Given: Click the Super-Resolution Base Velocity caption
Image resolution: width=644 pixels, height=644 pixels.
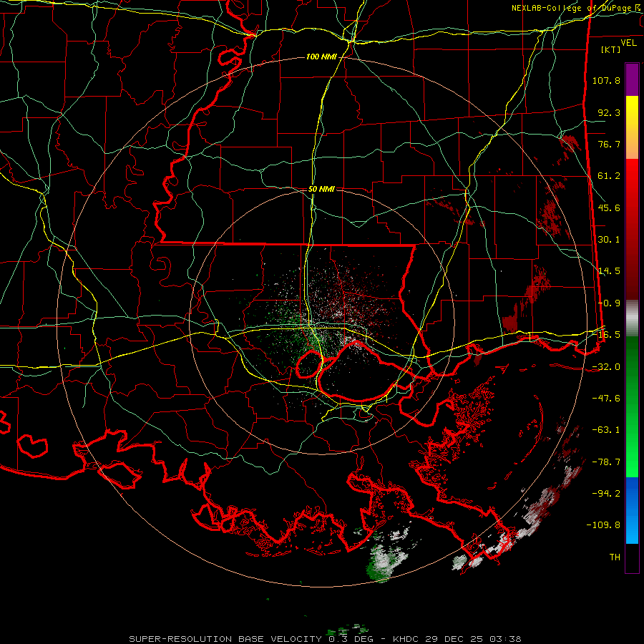Looking at the screenshot, I should (325, 639).
